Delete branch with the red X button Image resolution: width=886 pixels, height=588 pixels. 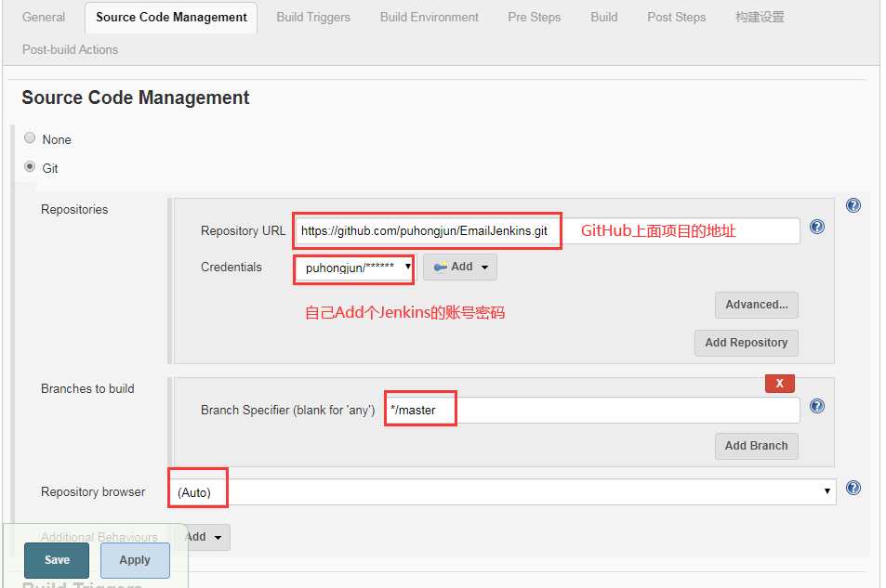[779, 384]
